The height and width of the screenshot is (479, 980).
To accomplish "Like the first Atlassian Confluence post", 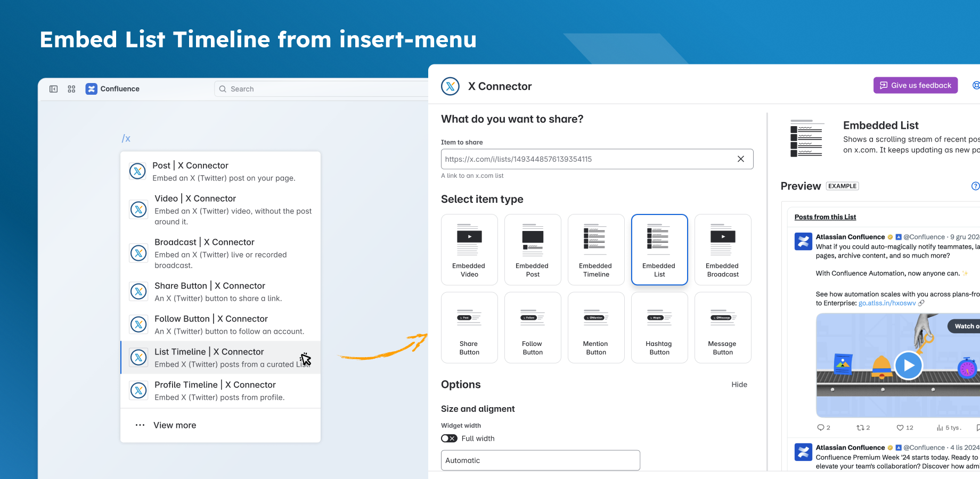I will [x=900, y=427].
